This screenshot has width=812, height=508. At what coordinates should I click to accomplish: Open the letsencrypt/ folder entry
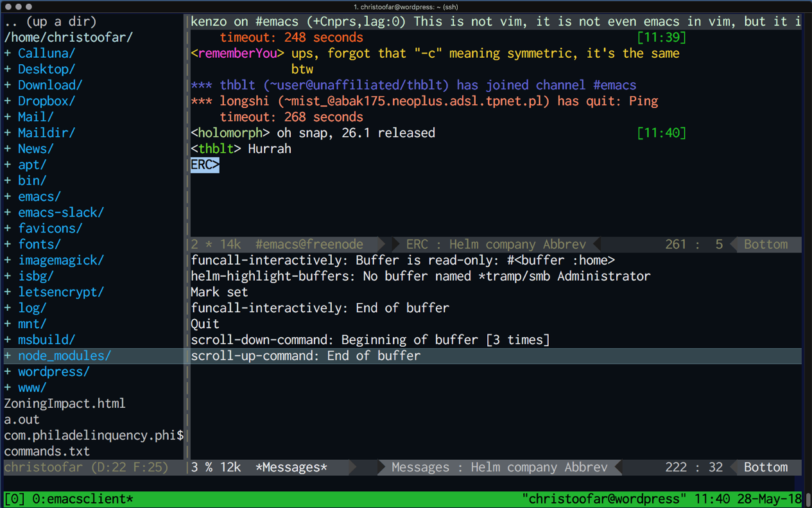pyautogui.click(x=61, y=292)
